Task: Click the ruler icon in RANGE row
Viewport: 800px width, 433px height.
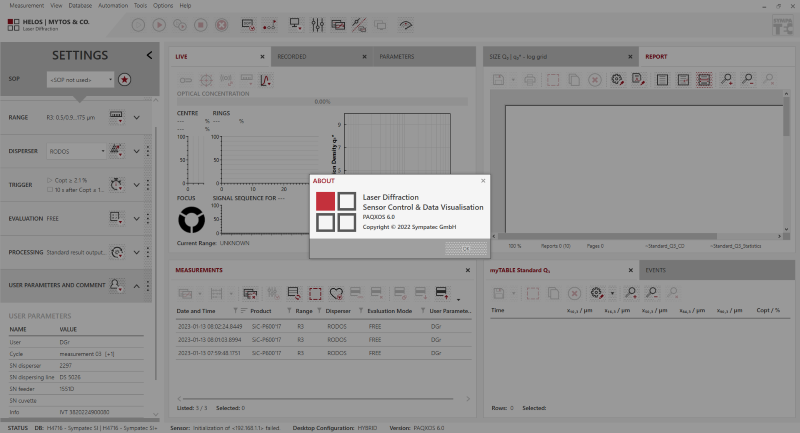Action: [x=116, y=117]
